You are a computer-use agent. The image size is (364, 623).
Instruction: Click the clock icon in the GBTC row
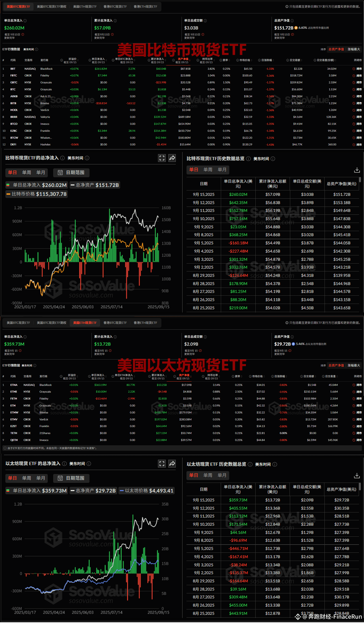(354, 83)
